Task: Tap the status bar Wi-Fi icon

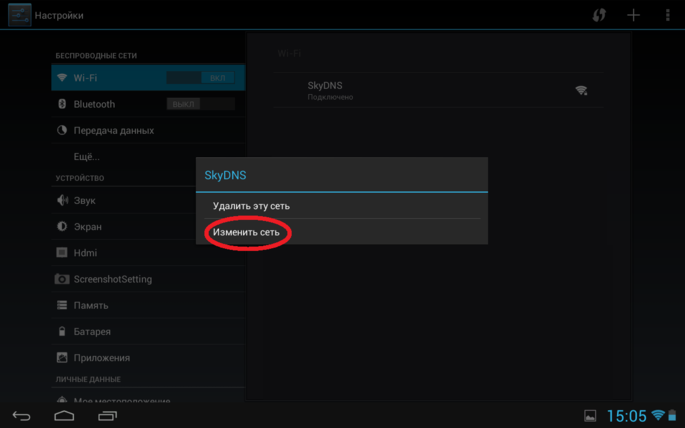Action: (x=657, y=415)
